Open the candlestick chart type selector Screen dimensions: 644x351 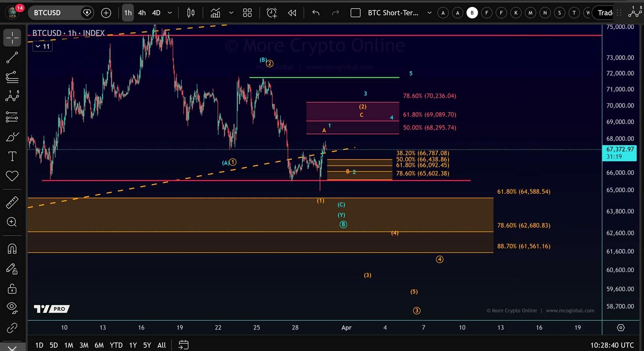191,13
